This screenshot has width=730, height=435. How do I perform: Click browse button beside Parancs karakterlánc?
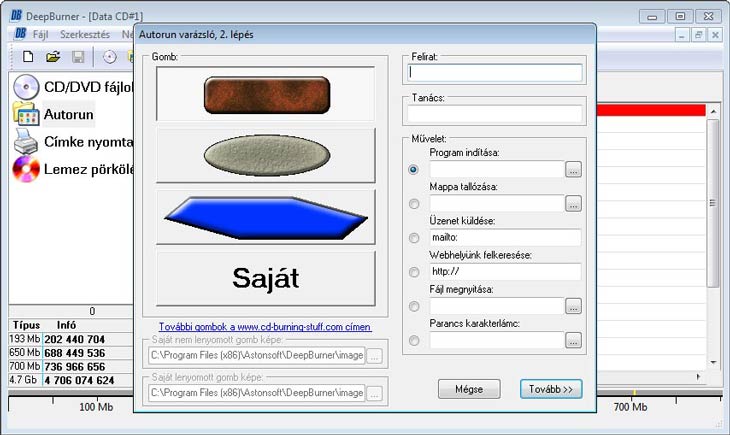[573, 340]
